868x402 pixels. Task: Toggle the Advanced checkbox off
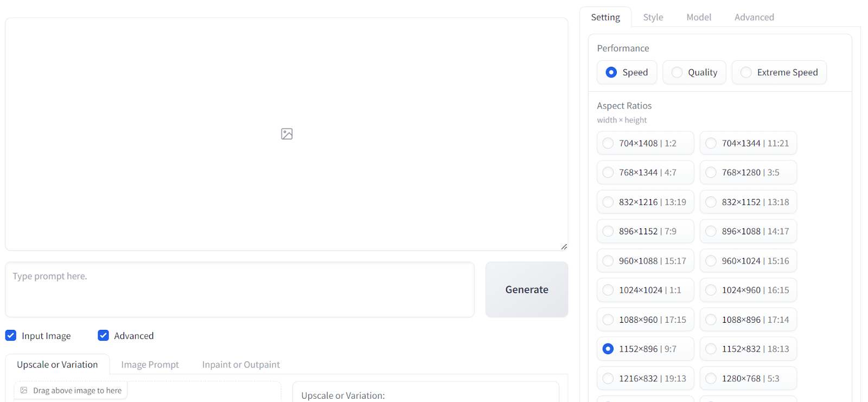(x=103, y=335)
